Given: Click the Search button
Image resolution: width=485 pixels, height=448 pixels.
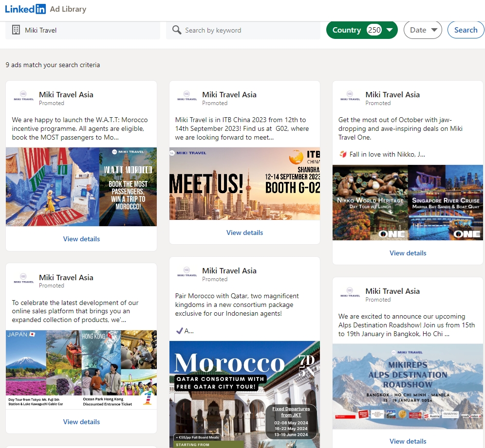Looking at the screenshot, I should tap(466, 30).
